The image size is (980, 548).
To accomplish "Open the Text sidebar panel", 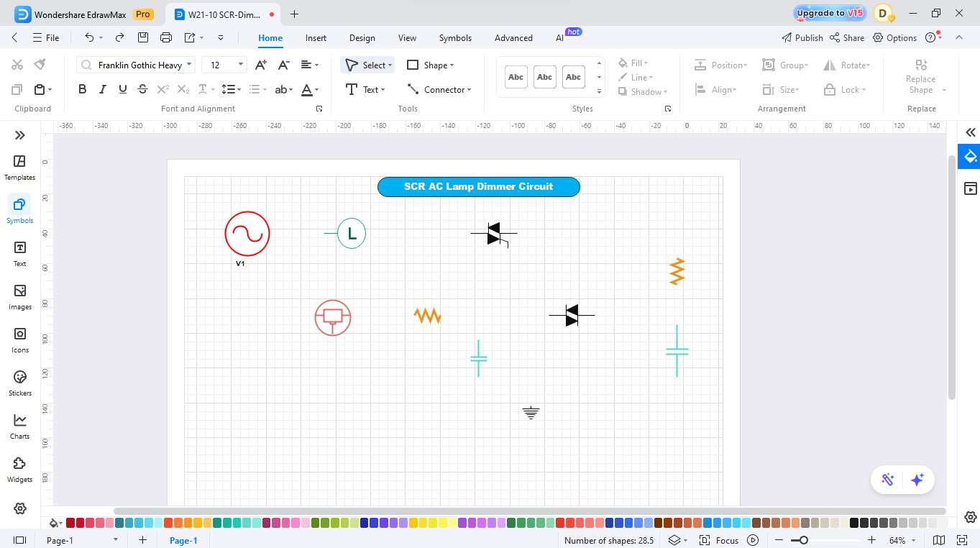I will 19,254.
